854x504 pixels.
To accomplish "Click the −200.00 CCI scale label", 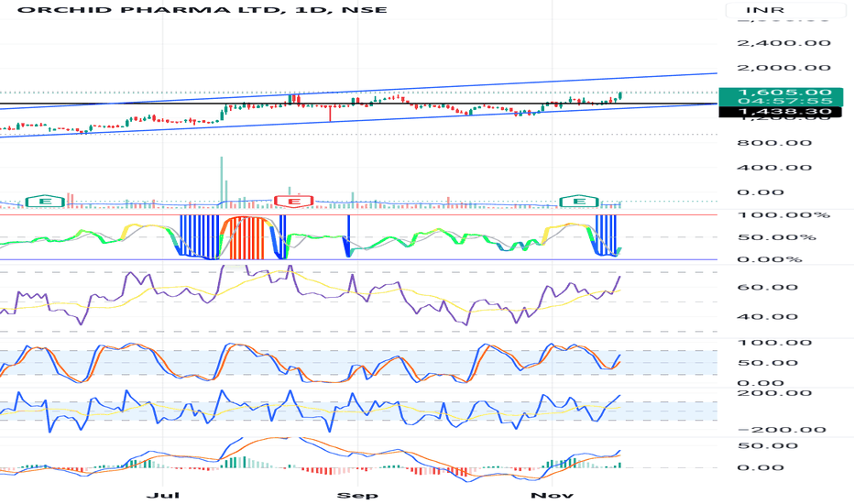I will click(783, 430).
